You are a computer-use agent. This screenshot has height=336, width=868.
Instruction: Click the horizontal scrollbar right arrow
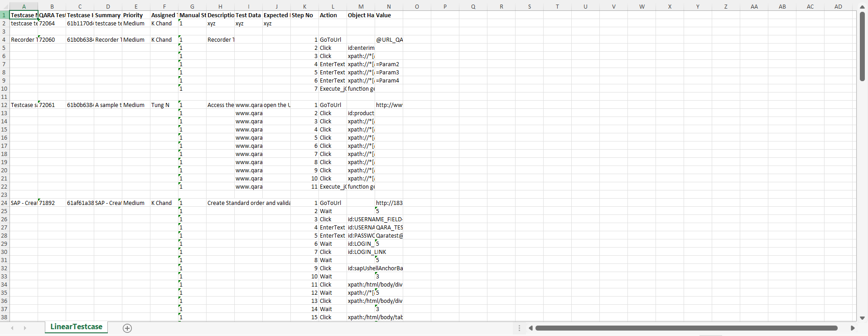coord(853,328)
